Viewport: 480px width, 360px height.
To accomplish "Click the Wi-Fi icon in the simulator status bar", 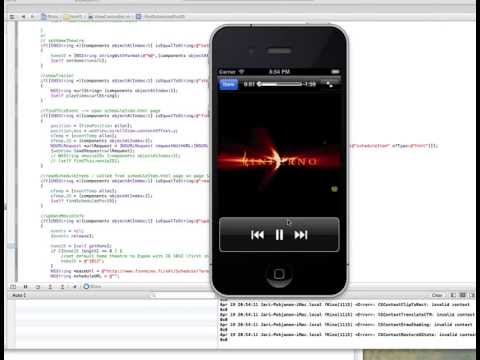I will pos(241,72).
